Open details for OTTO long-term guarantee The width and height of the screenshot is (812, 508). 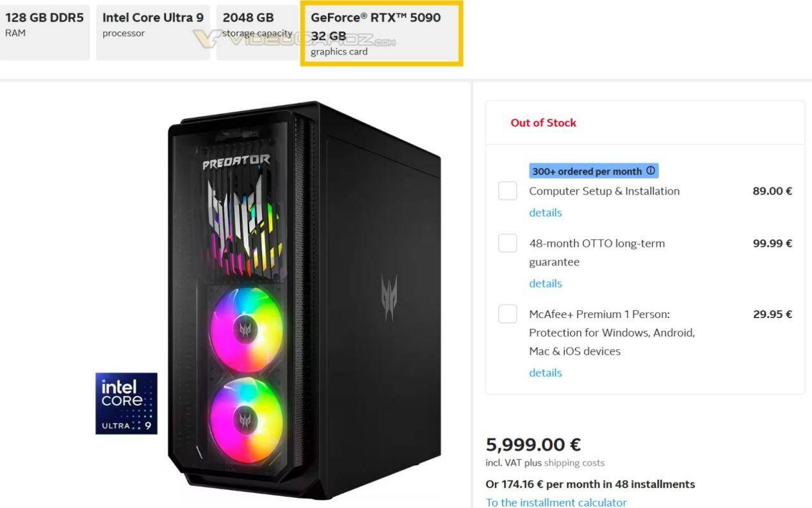pos(546,283)
